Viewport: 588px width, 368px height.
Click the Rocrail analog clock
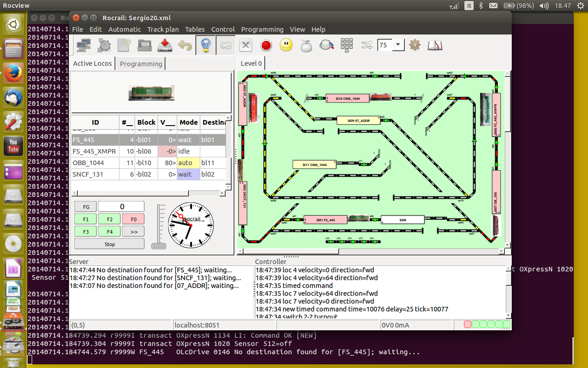coord(191,225)
